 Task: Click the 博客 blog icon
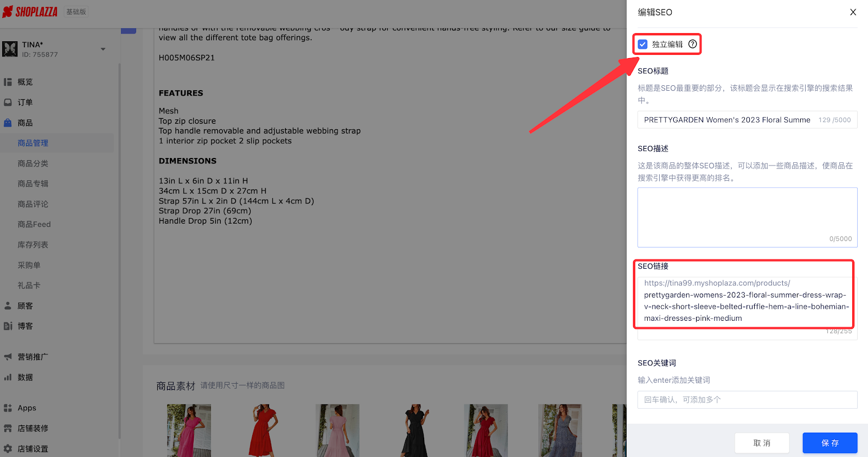click(x=8, y=326)
